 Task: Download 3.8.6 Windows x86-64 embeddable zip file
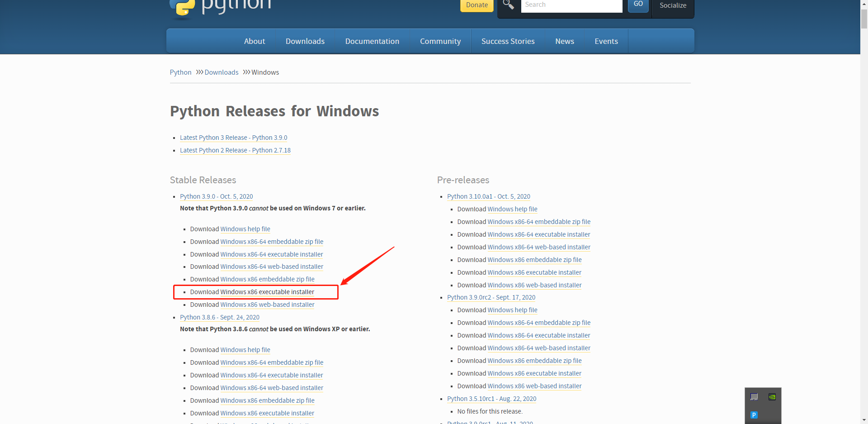272,362
